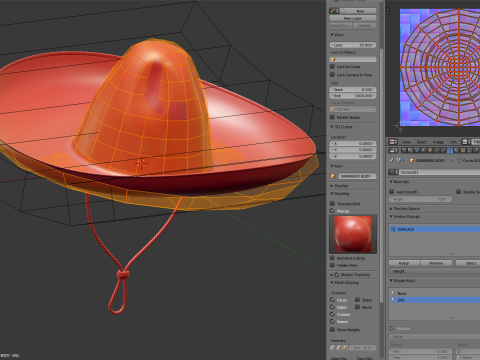Image resolution: width=480 pixels, height=360 pixels.
Task: Open the Texture checker tab icon
Action: [x=463, y=150]
